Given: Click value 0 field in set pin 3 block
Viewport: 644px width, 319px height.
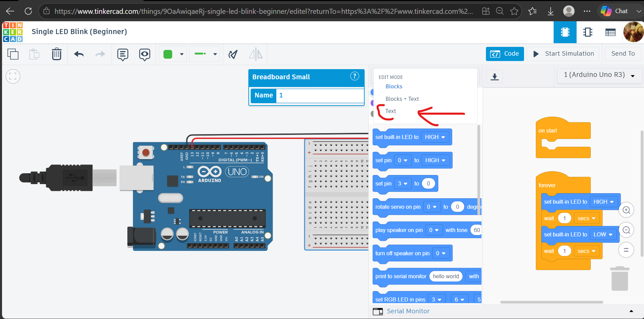Looking at the screenshot, I should (428, 184).
